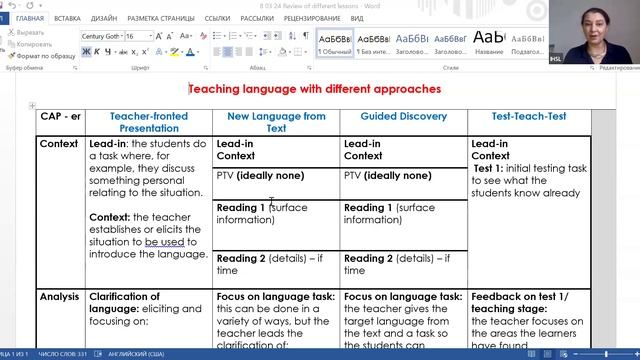Click the shading paint bucket icon
This screenshot has width=640, height=360.
(282, 52)
